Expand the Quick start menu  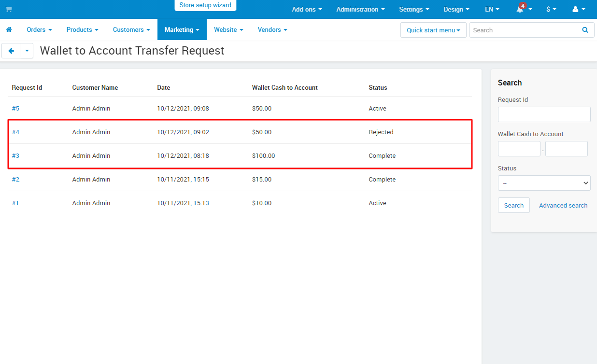coord(433,30)
